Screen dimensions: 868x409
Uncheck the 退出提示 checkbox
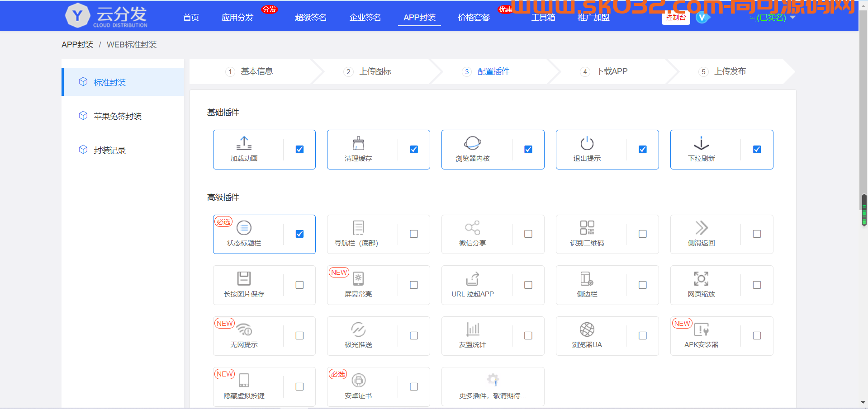[x=643, y=149]
